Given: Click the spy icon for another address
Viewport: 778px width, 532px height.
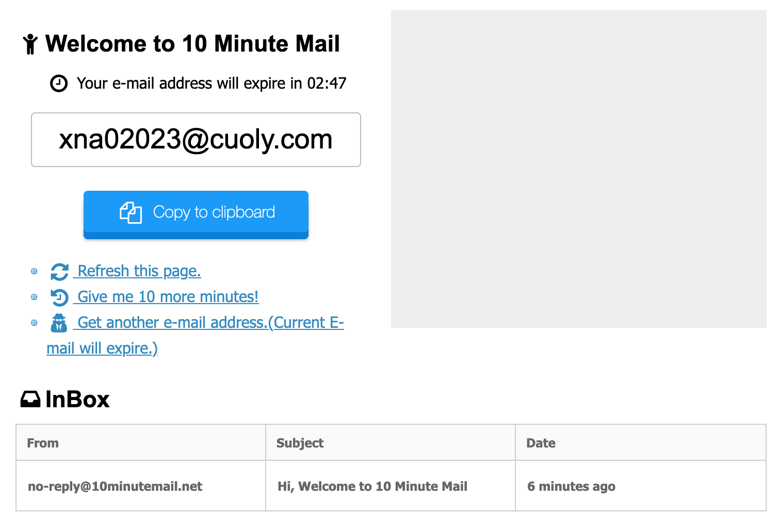Looking at the screenshot, I should click(x=59, y=323).
